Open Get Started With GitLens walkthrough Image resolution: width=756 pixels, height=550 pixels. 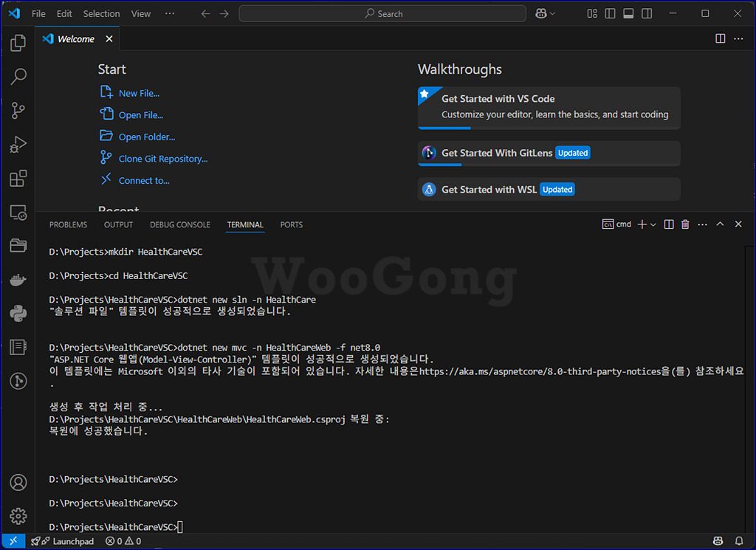pos(549,154)
